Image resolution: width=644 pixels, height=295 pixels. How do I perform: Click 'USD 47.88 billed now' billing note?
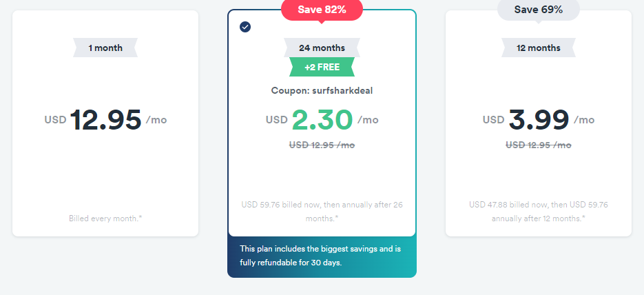539,211
